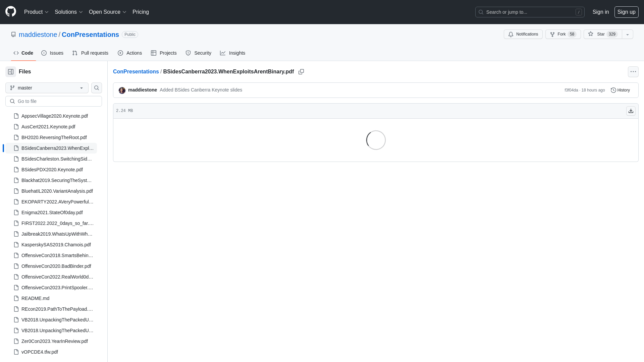Viewport: 644px width, 362px height.
Task: Click the Notifications bell toggle
Action: tap(523, 34)
